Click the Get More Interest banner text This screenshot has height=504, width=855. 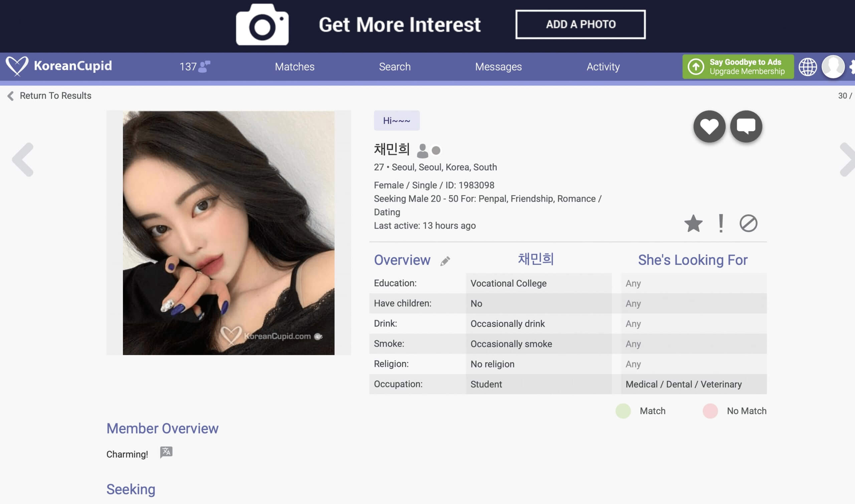(x=399, y=24)
